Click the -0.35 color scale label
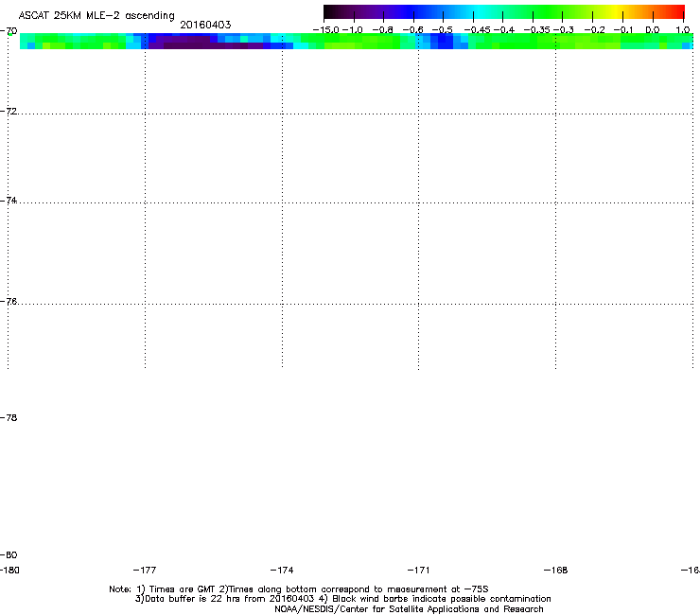The image size is (700, 615). [x=536, y=30]
